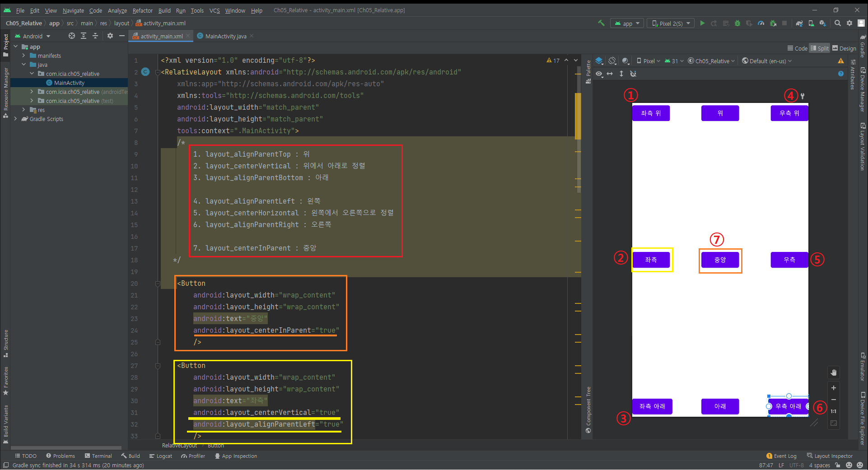Open the Profiler gauge icon in toolbar
This screenshot has width=868, height=470.
click(x=761, y=23)
